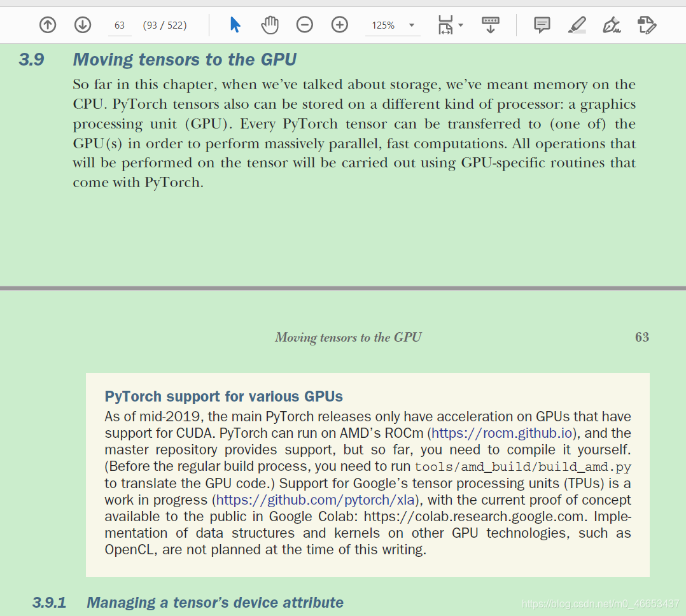Click the fit page width icon
Screen dimensions: 686x616
(x=445, y=25)
